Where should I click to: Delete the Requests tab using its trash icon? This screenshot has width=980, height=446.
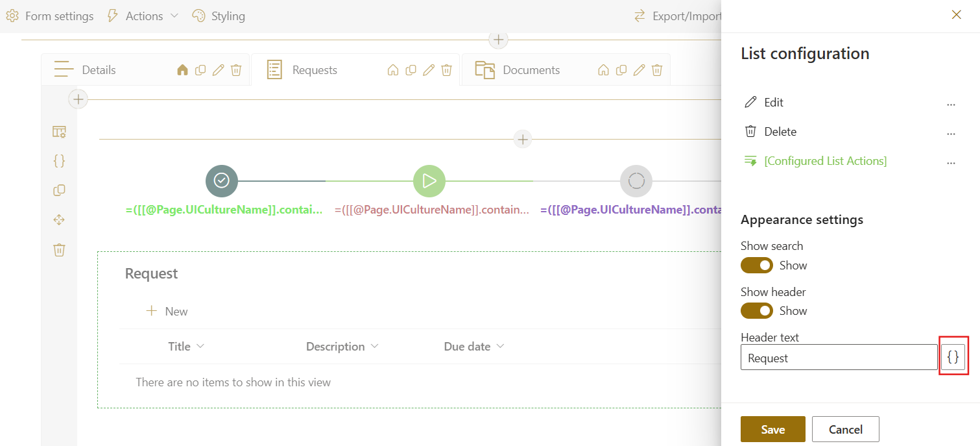(446, 70)
